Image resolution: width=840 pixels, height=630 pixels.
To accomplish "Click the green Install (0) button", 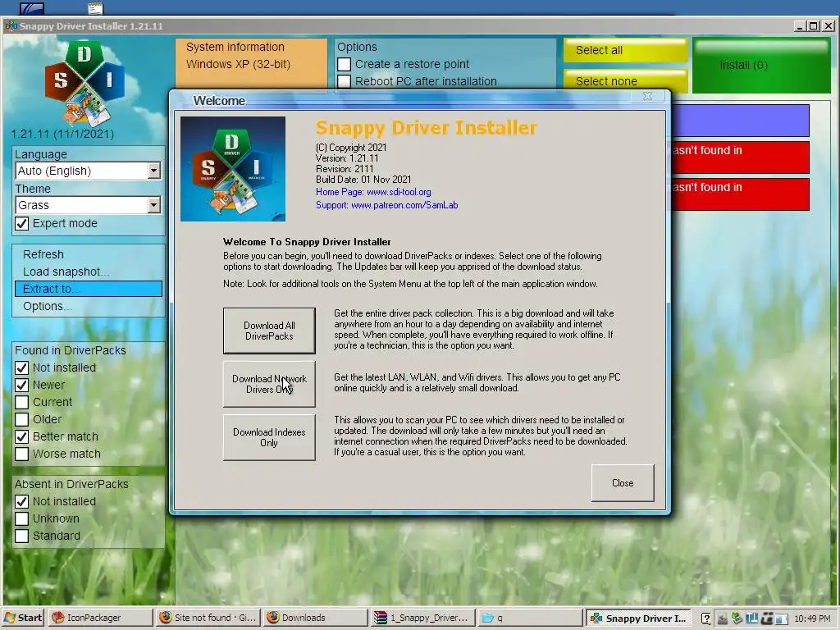I will 761,66.
